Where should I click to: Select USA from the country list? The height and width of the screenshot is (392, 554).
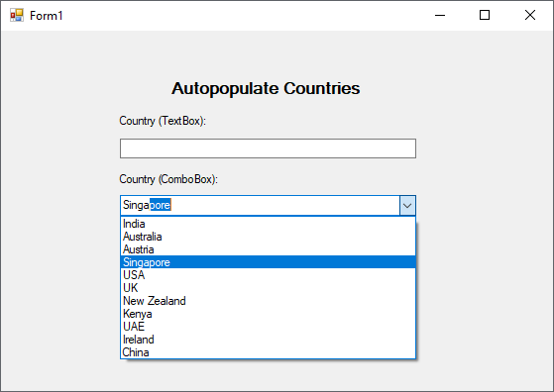[268, 275]
